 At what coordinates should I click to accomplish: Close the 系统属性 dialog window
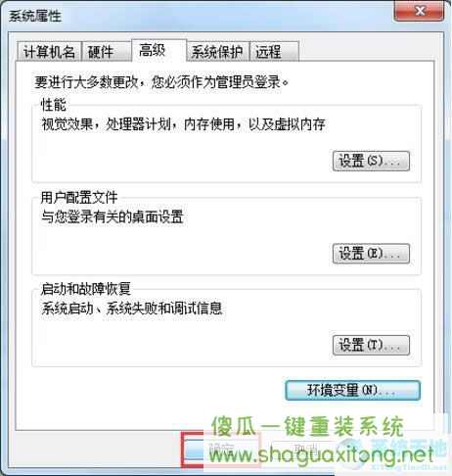419,12
